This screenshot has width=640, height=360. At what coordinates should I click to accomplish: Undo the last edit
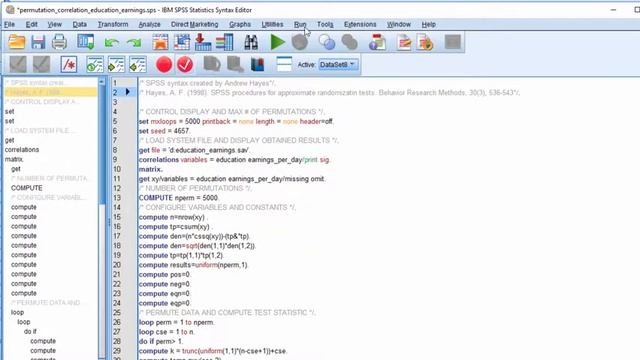(x=111, y=42)
